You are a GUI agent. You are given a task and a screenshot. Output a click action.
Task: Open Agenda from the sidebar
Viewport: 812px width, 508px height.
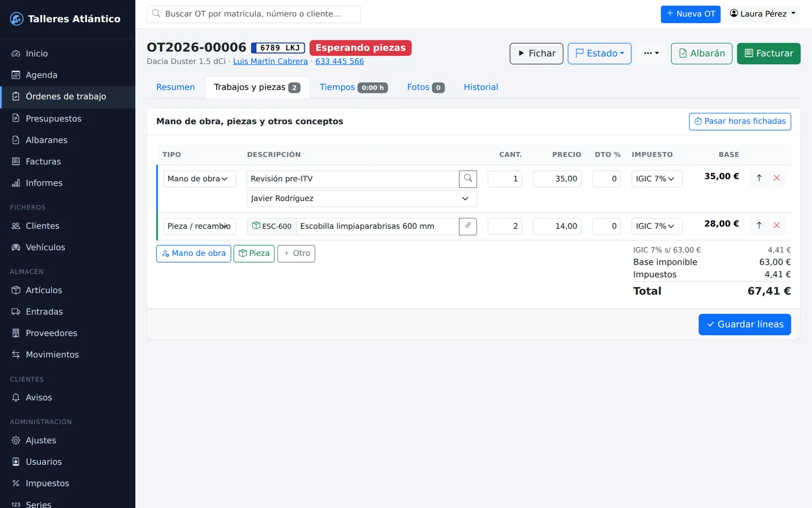pyautogui.click(x=67, y=75)
